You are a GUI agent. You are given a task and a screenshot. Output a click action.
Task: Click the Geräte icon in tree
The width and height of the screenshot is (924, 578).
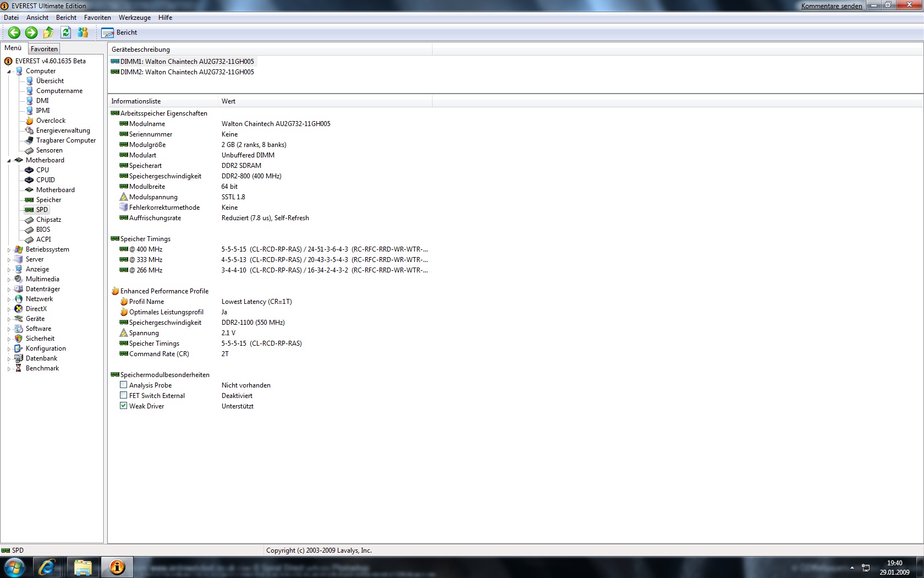pos(19,319)
